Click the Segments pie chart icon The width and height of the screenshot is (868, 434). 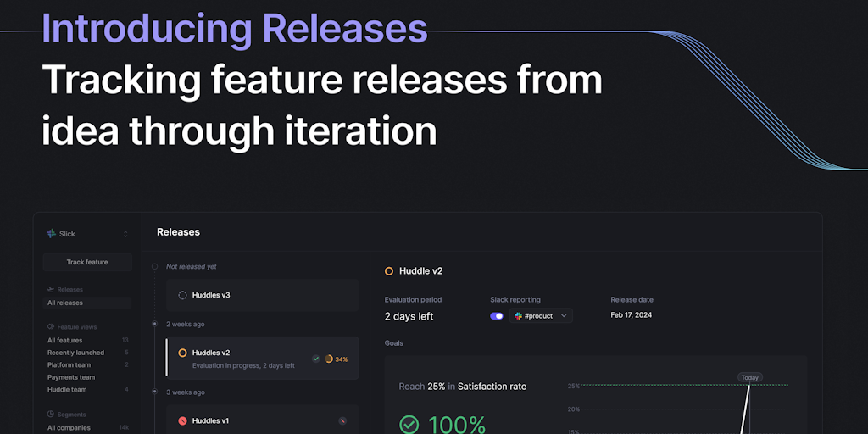(x=51, y=414)
